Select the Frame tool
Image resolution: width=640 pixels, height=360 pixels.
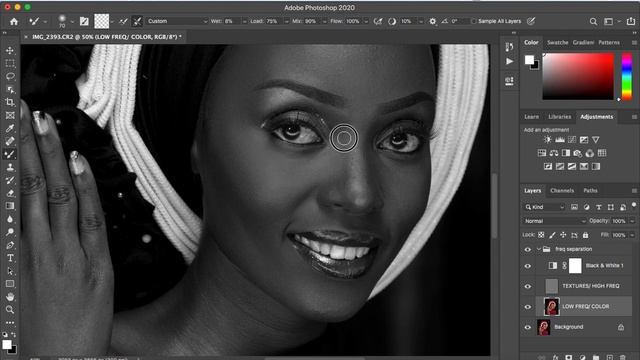[10, 115]
